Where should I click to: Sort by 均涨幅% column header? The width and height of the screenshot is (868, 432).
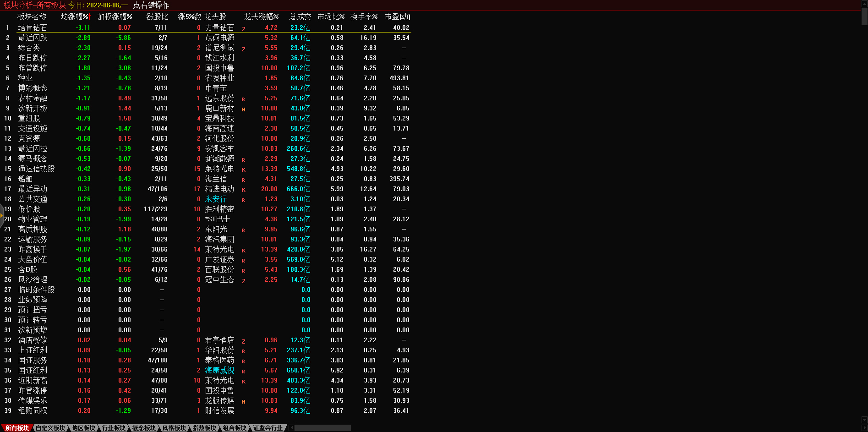click(x=75, y=16)
